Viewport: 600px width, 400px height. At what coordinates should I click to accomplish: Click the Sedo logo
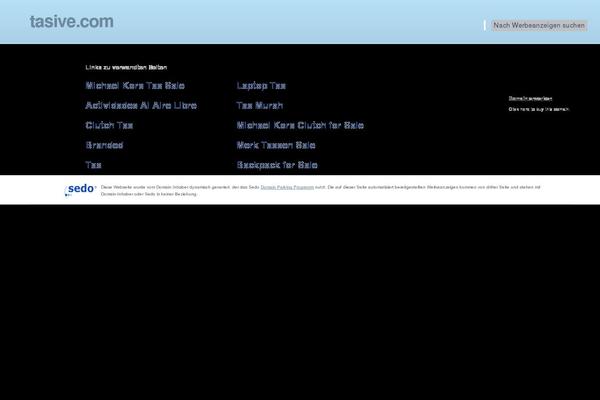[80, 189]
